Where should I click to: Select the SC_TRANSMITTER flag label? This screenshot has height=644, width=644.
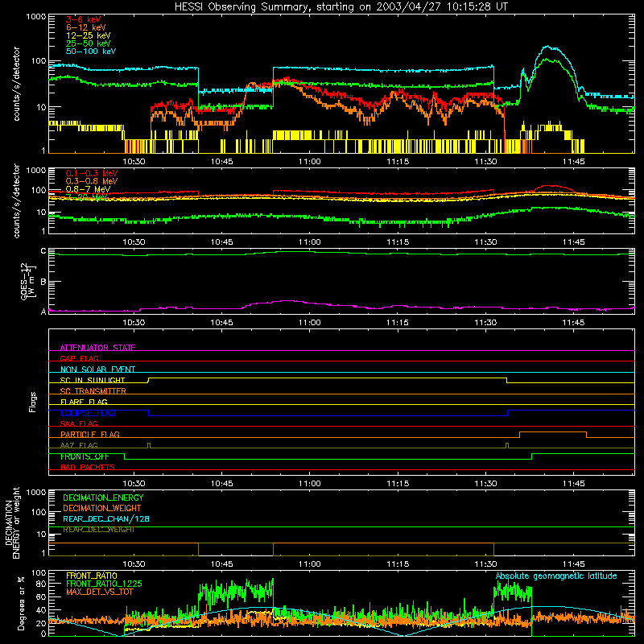93,391
